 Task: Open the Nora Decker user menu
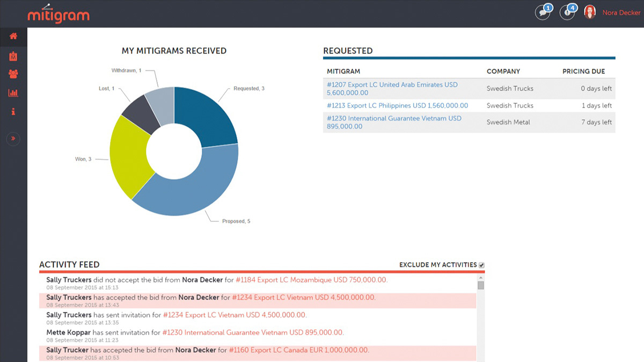coord(621,13)
